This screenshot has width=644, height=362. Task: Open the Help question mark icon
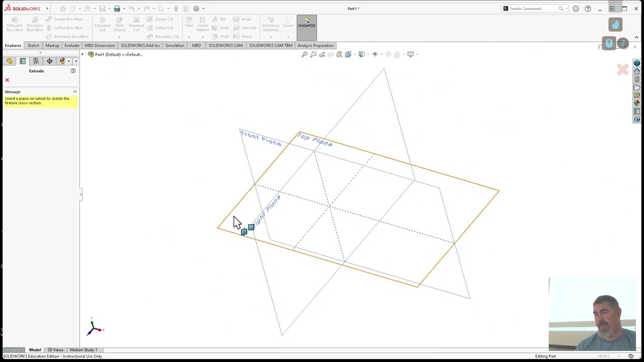pyautogui.click(x=588, y=9)
